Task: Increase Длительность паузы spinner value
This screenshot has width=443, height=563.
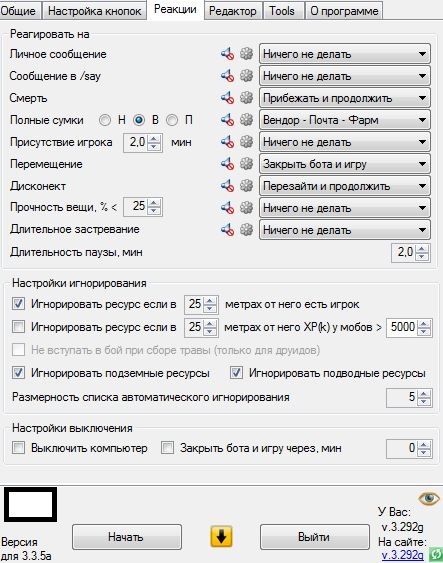Action: [422, 248]
